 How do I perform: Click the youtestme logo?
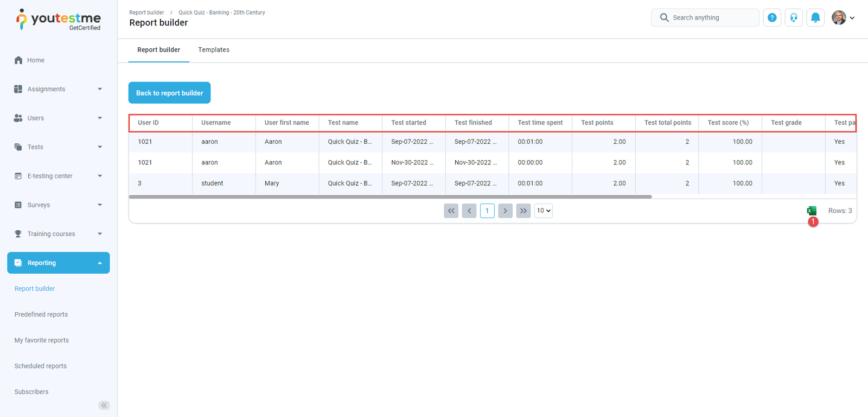[x=59, y=20]
